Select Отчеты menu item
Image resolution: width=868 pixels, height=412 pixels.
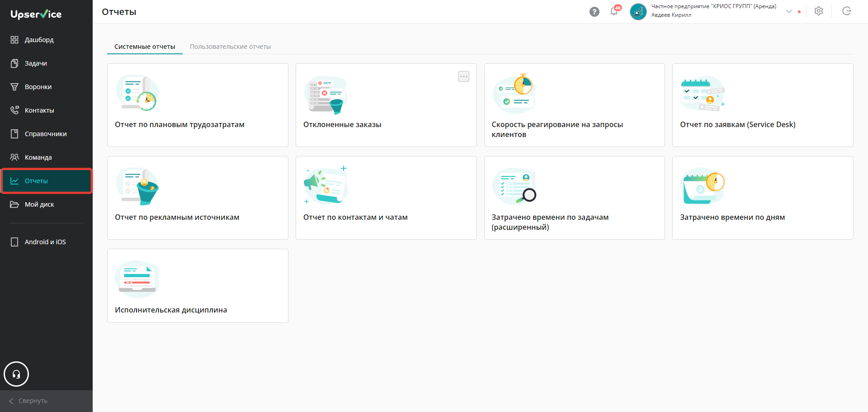coord(46,181)
